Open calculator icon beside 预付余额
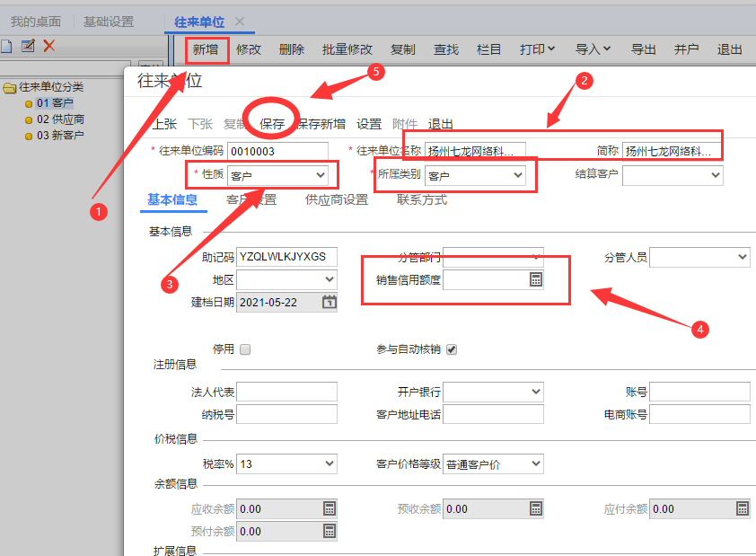Image resolution: width=756 pixels, height=556 pixels. (330, 532)
